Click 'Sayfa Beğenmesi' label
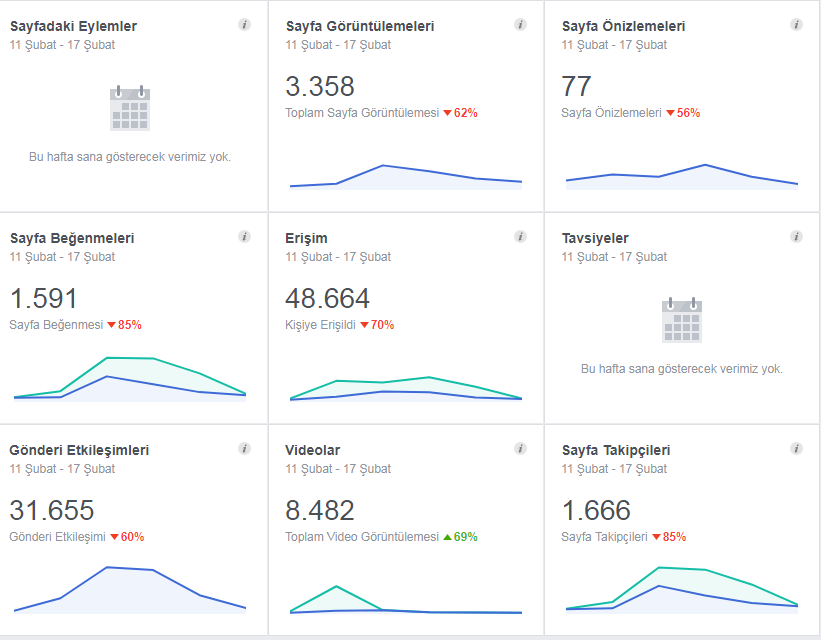 point(56,325)
